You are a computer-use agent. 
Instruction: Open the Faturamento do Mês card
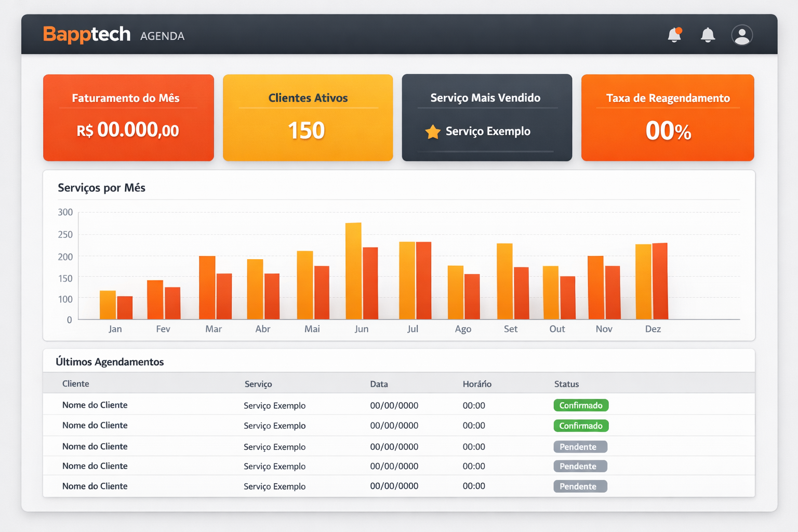pos(128,117)
